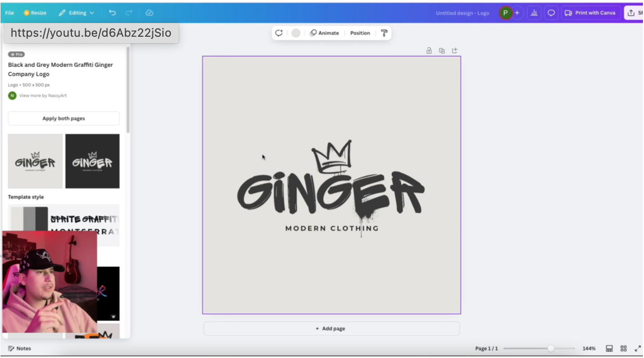Open the background color swatch
Image resolution: width=644 pixels, height=358 pixels.
[296, 33]
